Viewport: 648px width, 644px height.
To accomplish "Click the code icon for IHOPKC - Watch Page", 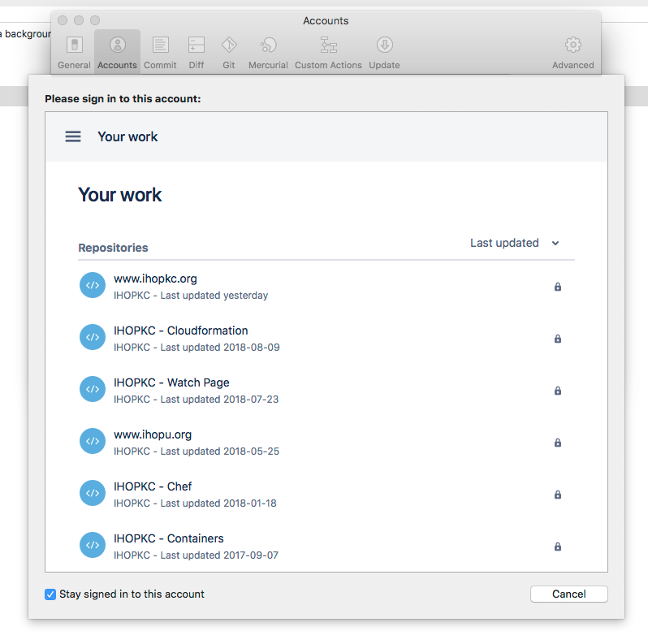I will pos(93,389).
